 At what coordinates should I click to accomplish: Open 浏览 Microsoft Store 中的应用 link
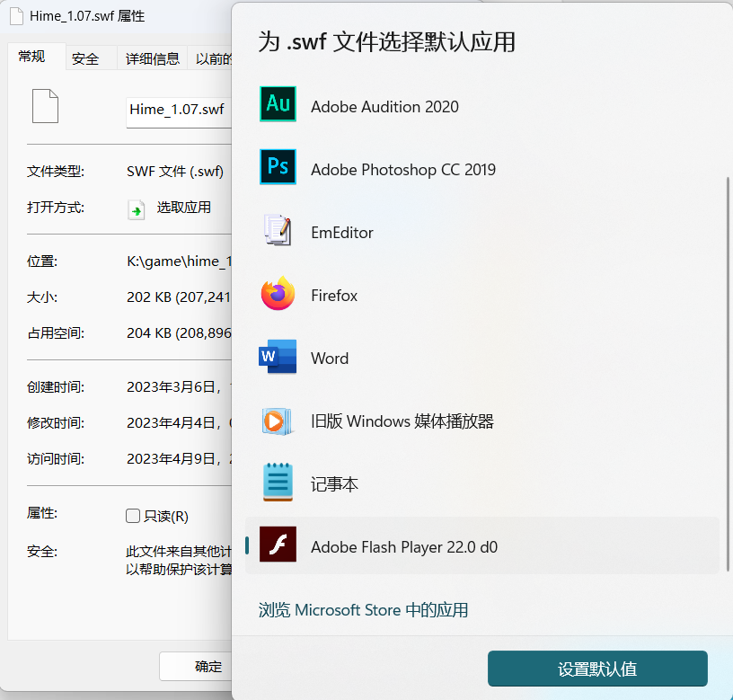(363, 610)
